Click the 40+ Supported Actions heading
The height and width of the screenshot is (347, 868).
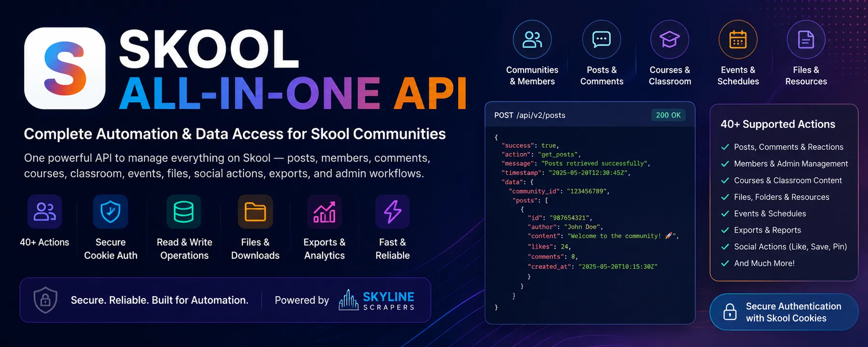[778, 124]
